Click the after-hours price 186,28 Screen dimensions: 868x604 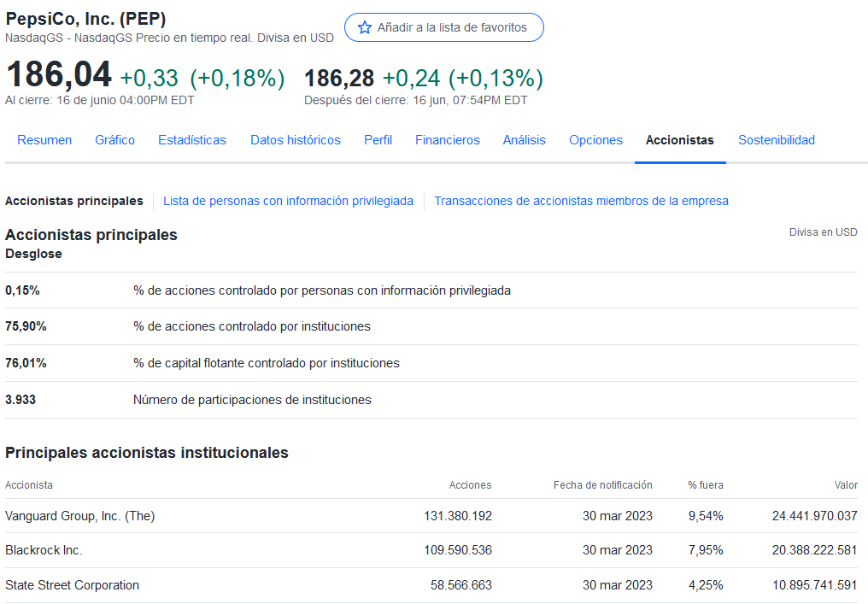coord(339,78)
